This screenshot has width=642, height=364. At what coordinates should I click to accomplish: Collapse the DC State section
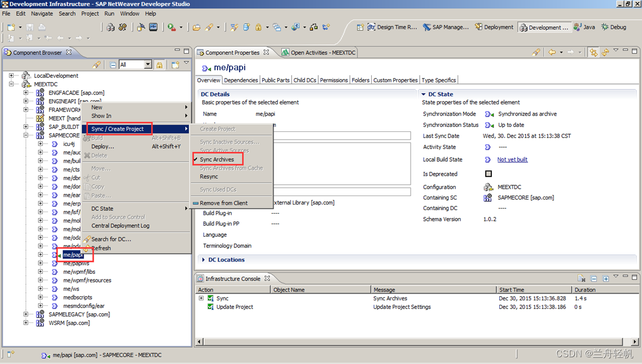[423, 94]
